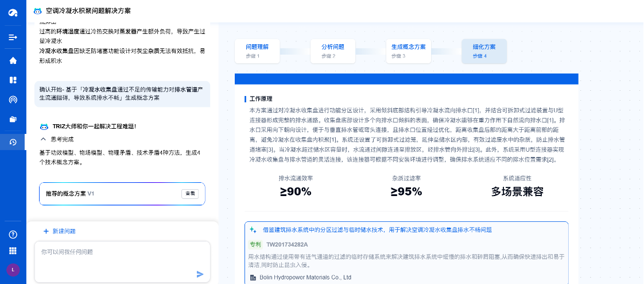Switch to 分析问题 step 2
The width and height of the screenshot is (644, 284).
point(332,51)
